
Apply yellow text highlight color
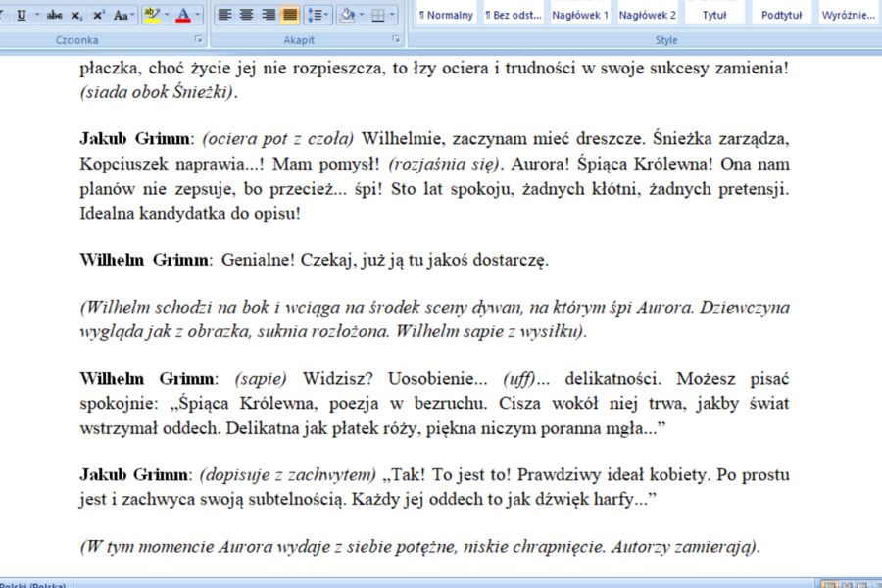[x=151, y=15]
